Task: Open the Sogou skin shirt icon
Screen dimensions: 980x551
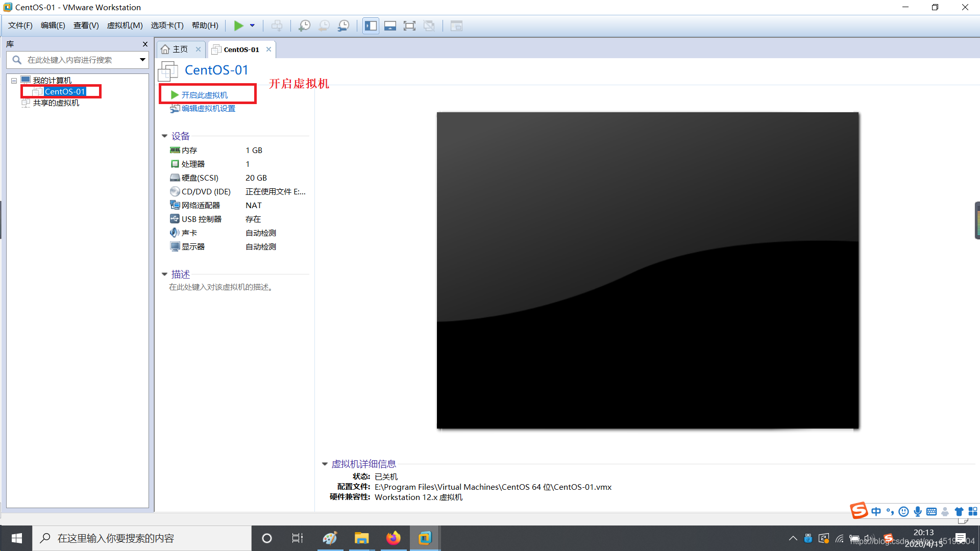Action: coord(959,512)
